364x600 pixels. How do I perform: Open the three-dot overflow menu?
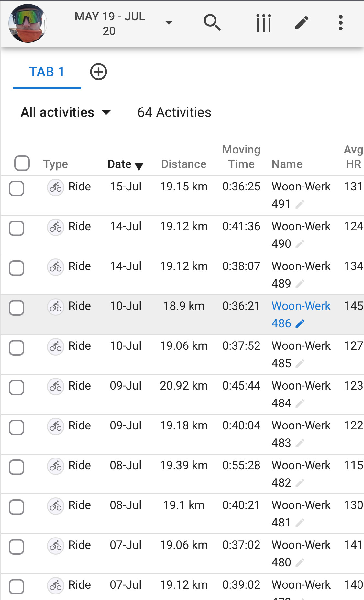(x=340, y=23)
